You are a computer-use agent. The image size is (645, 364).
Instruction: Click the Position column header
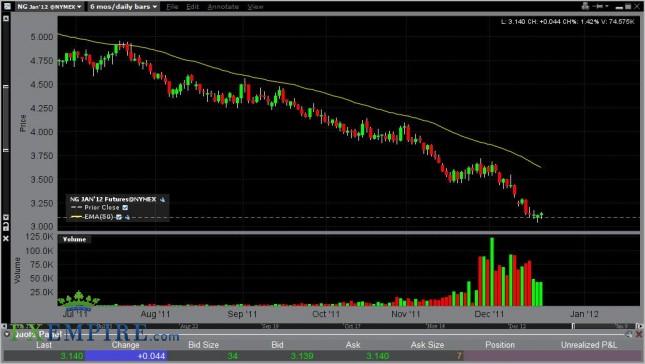tap(500, 345)
